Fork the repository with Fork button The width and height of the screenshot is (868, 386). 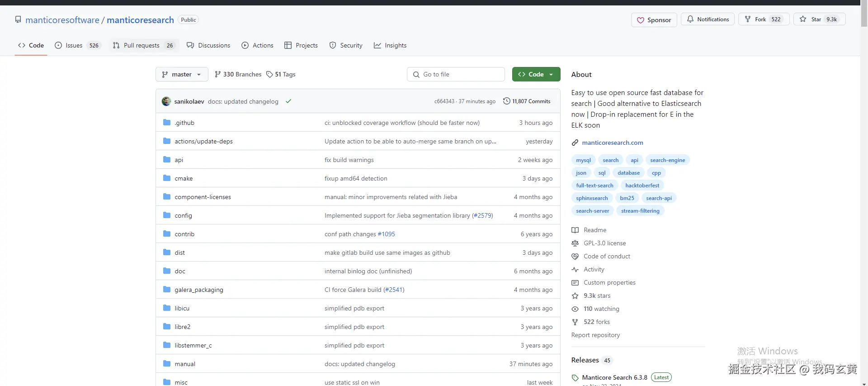[x=764, y=19]
